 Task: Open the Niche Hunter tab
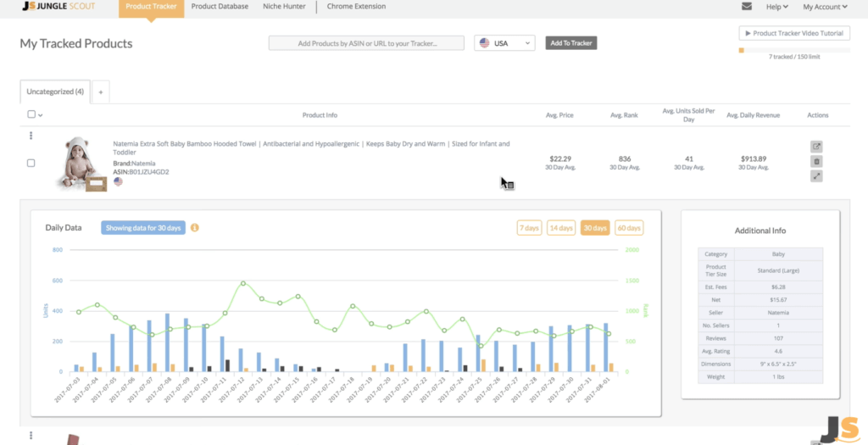click(284, 7)
